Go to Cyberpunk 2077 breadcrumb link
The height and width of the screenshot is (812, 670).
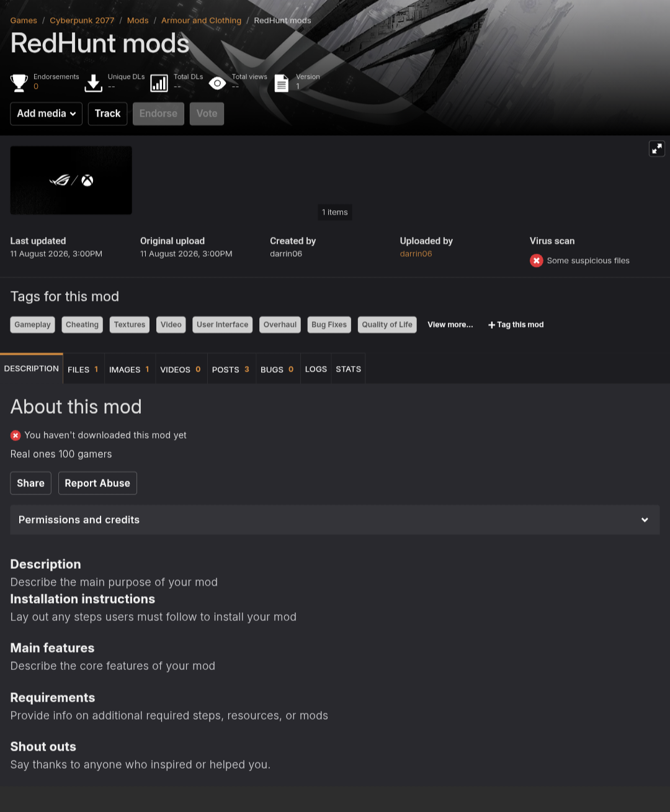click(x=82, y=20)
